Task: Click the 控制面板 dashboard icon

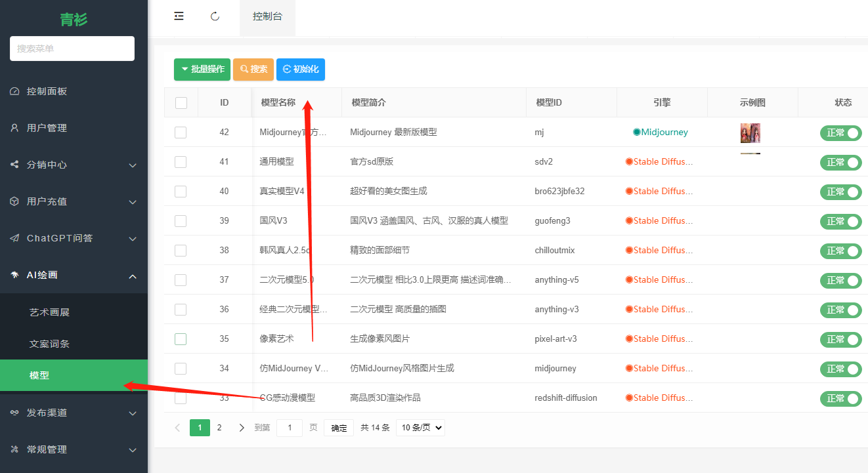Action: [x=14, y=91]
